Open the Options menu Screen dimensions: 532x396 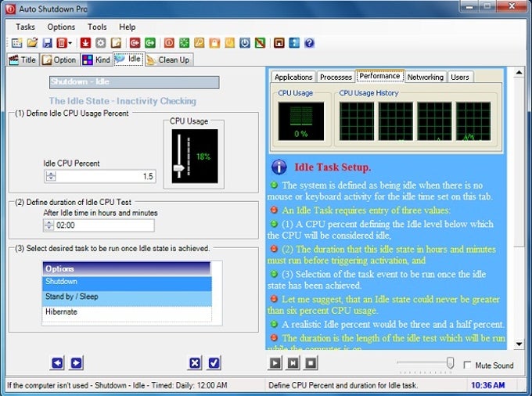click(61, 27)
